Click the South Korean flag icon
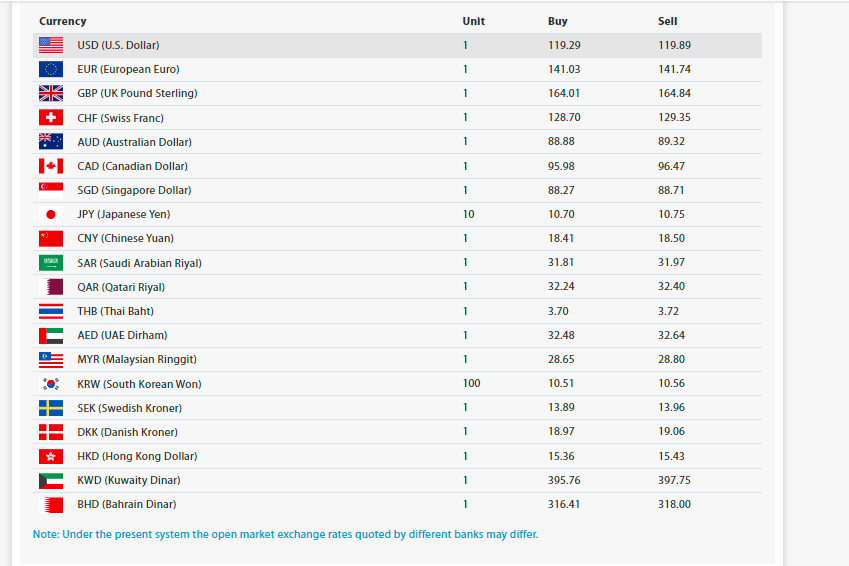 pyautogui.click(x=51, y=383)
